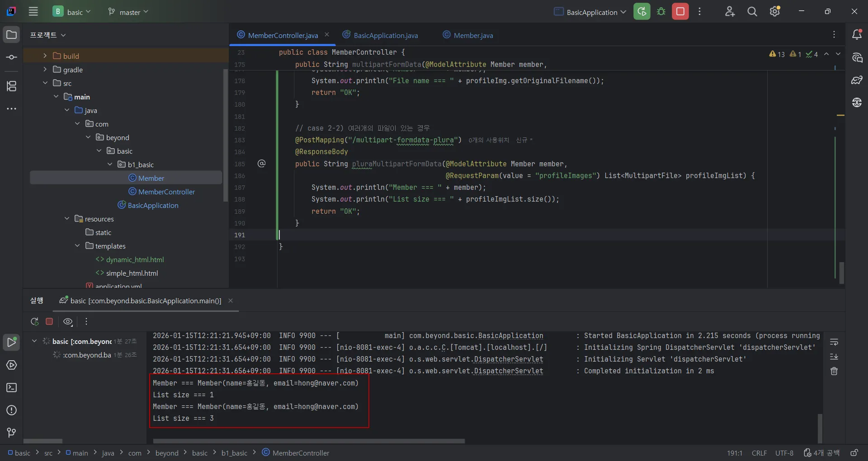Screen dimensions: 868x461
Task: Switch to BasicApplication.java tab
Action: click(x=380, y=35)
